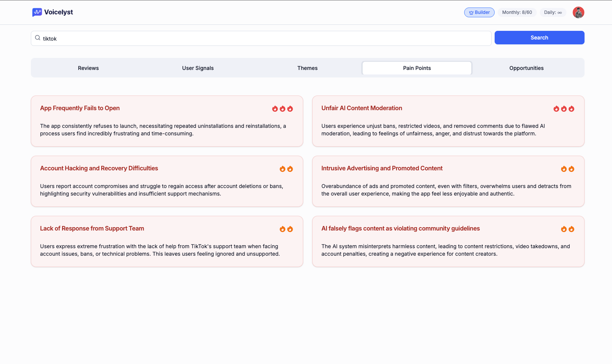This screenshot has width=612, height=364.
Task: Click the crown icon in Builder badge
Action: pyautogui.click(x=471, y=13)
